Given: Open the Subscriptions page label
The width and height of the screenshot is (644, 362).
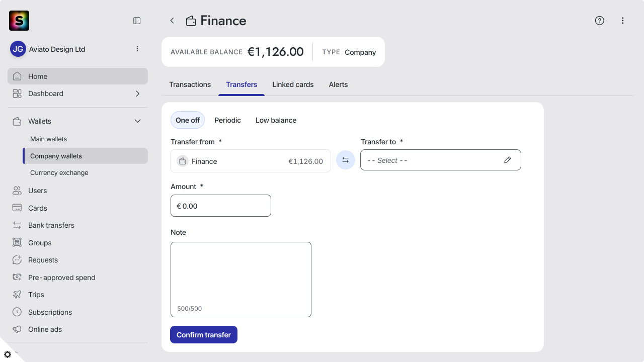Looking at the screenshot, I should click(x=50, y=312).
